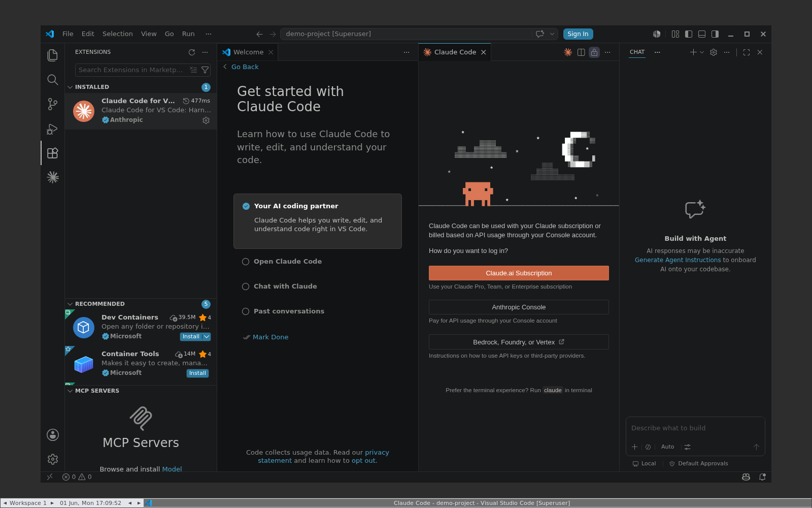Open the Claude Code activity bar icon
Screen dimensions: 812x508
[52, 177]
